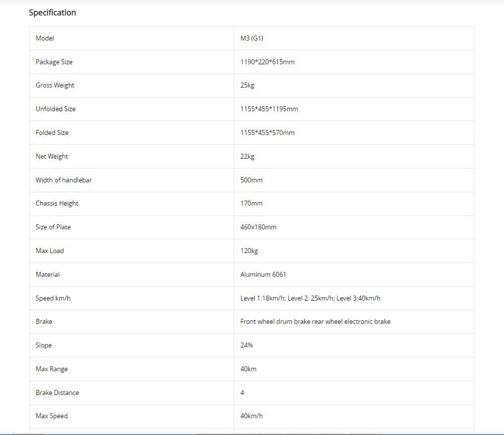Screen dimensions: 504x435
Task: Click the Brake Distance label
Action: [x=57, y=392]
